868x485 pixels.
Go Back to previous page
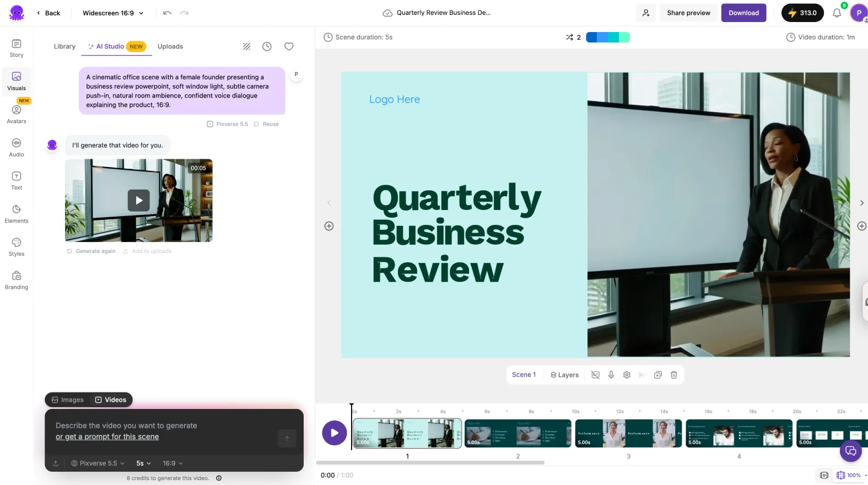[48, 13]
